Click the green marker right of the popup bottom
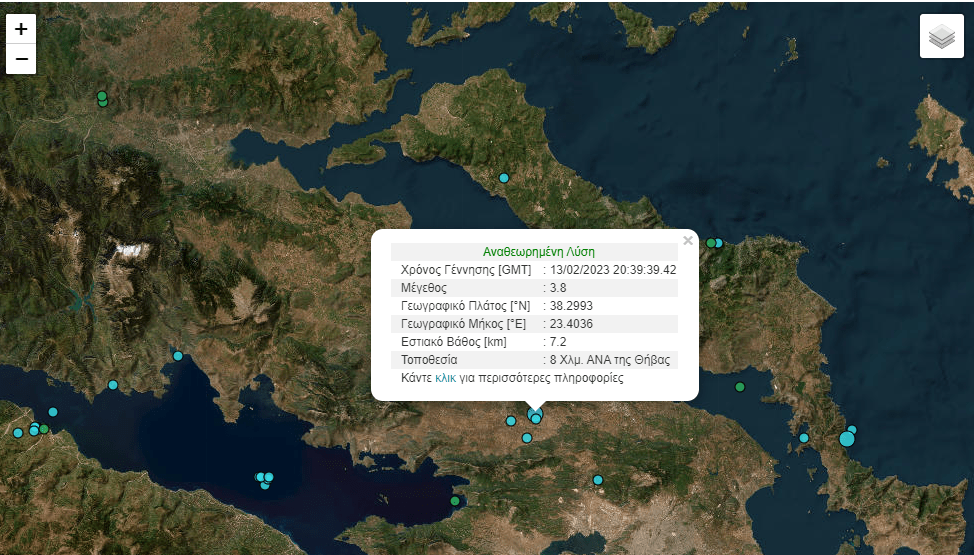 pos(740,387)
